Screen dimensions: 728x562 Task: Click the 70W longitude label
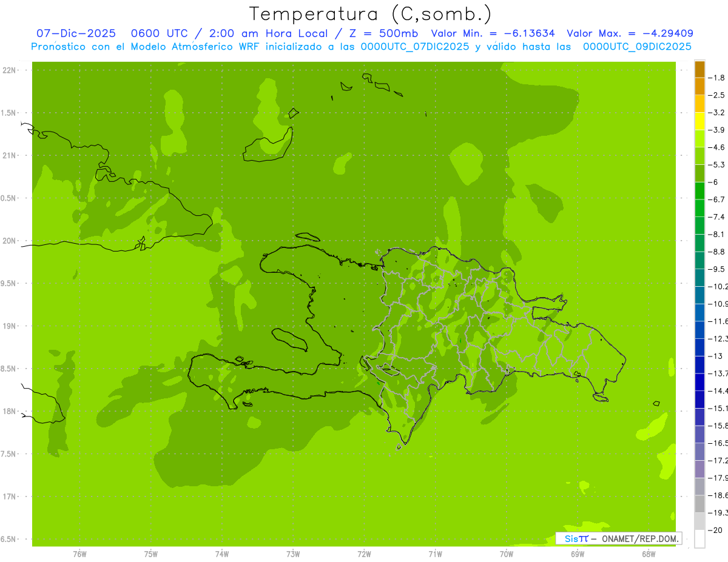(x=506, y=554)
